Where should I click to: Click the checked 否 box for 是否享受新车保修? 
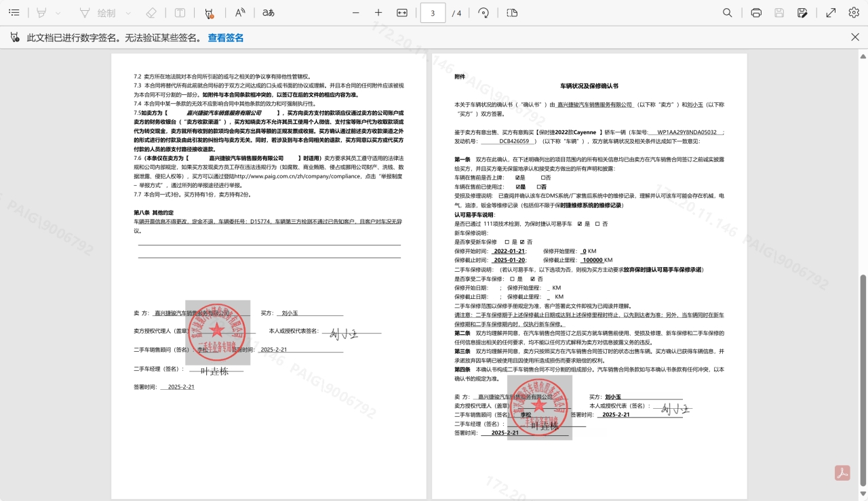pyautogui.click(x=522, y=242)
